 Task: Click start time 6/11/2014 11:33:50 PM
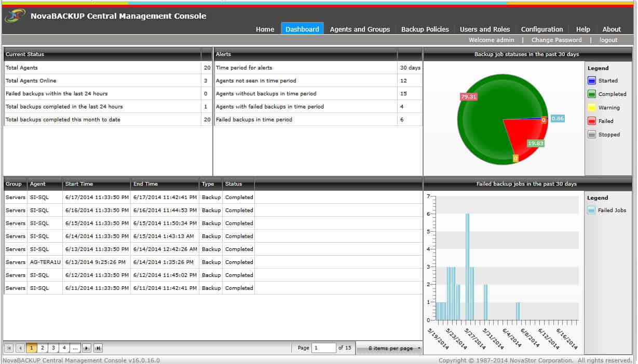[97, 288]
